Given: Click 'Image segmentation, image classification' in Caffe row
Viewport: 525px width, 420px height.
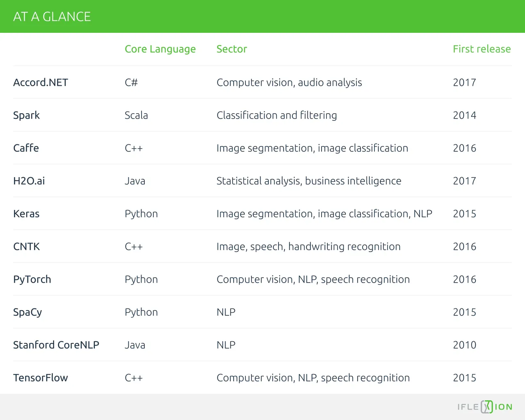Looking at the screenshot, I should click(313, 148).
